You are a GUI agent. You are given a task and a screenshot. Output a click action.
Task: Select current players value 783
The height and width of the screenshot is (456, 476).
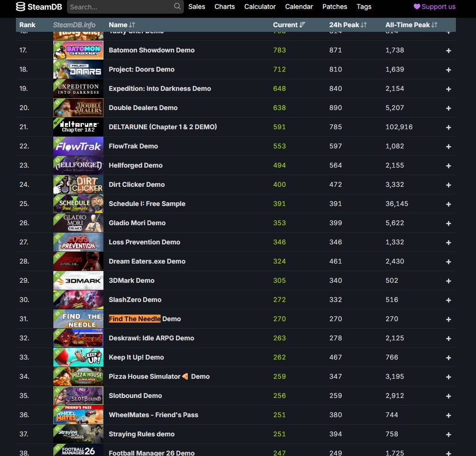coord(279,50)
